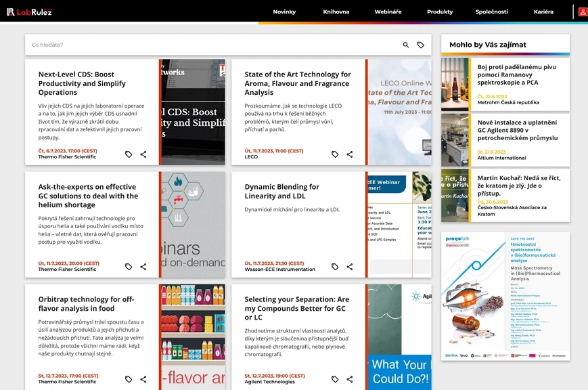This screenshot has width=588, height=390.
Task: Click 'Agilent Technologies' company name
Action: [x=269, y=382]
